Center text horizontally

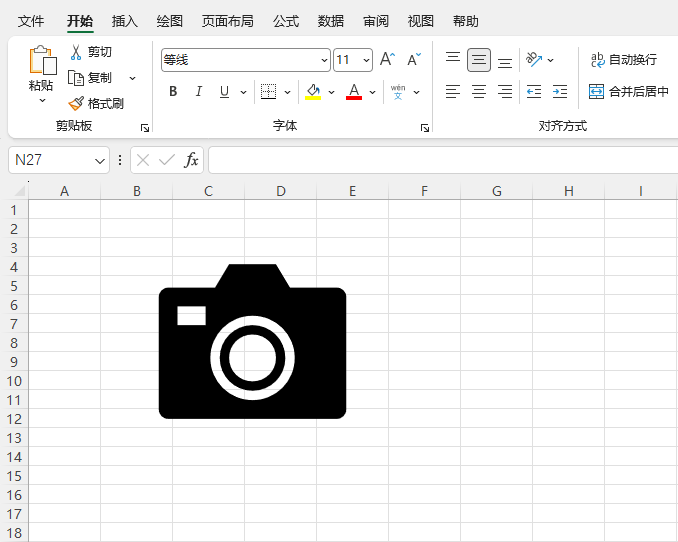(479, 92)
